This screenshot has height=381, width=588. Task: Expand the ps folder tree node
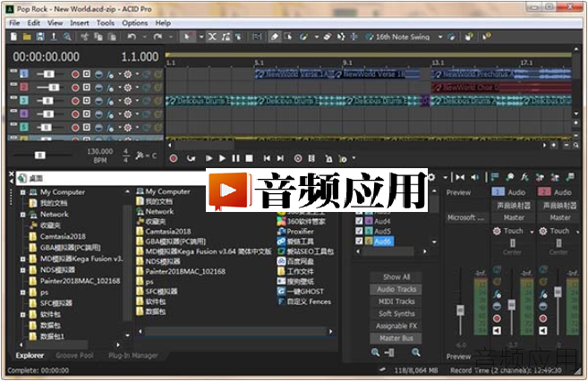coord(23,292)
